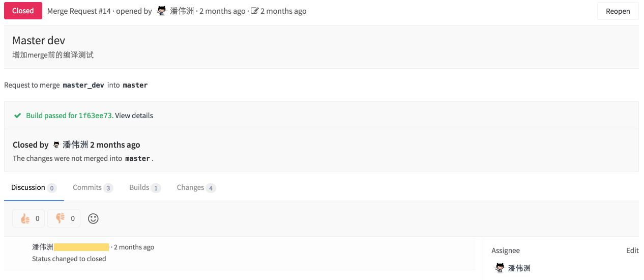Open the add emoji smiley picker
Viewport: 644px width, 280px height.
coord(93,218)
